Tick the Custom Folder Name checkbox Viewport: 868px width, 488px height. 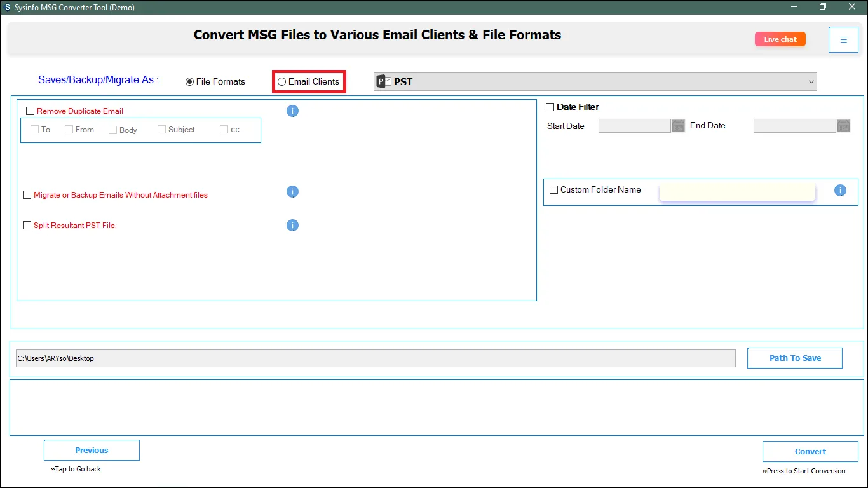coord(553,190)
